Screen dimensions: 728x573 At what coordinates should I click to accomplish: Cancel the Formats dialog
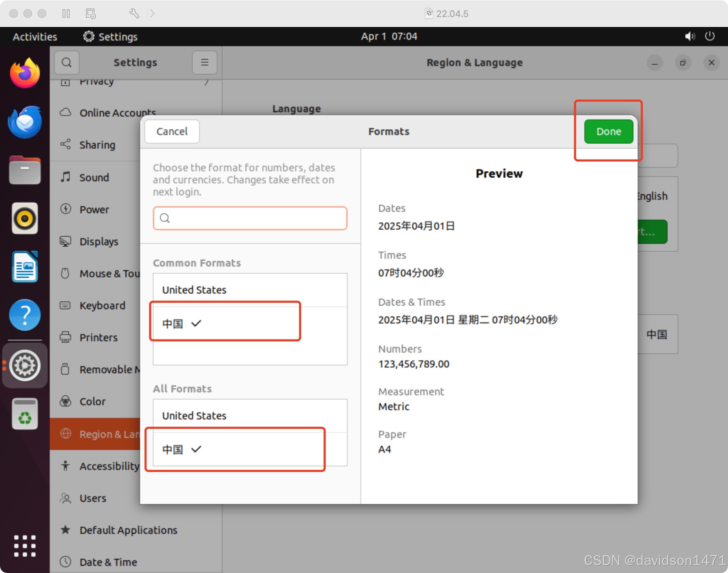pyautogui.click(x=172, y=132)
